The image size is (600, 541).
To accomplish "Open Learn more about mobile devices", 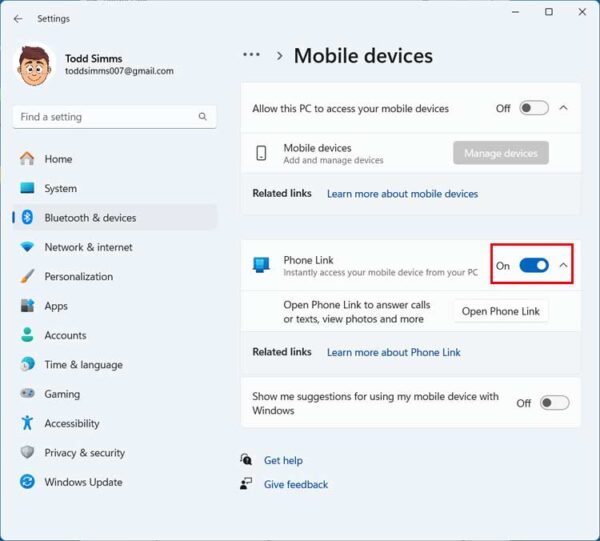I will (x=402, y=194).
